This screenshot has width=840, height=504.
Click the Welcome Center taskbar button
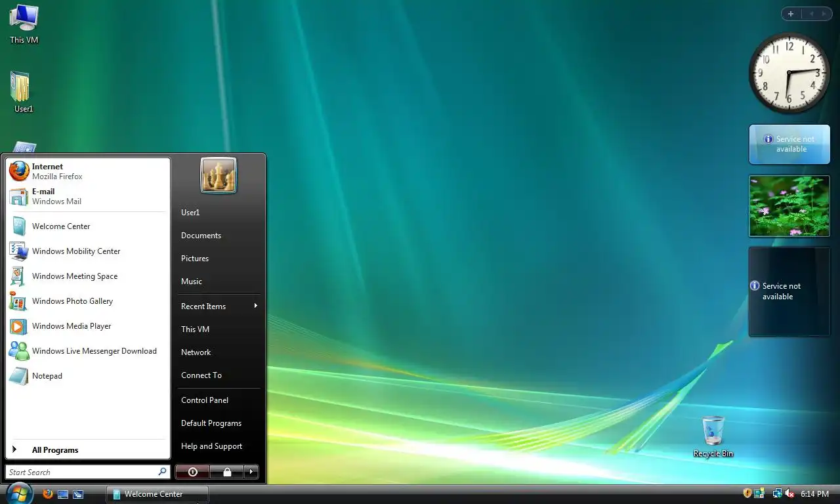(x=157, y=494)
